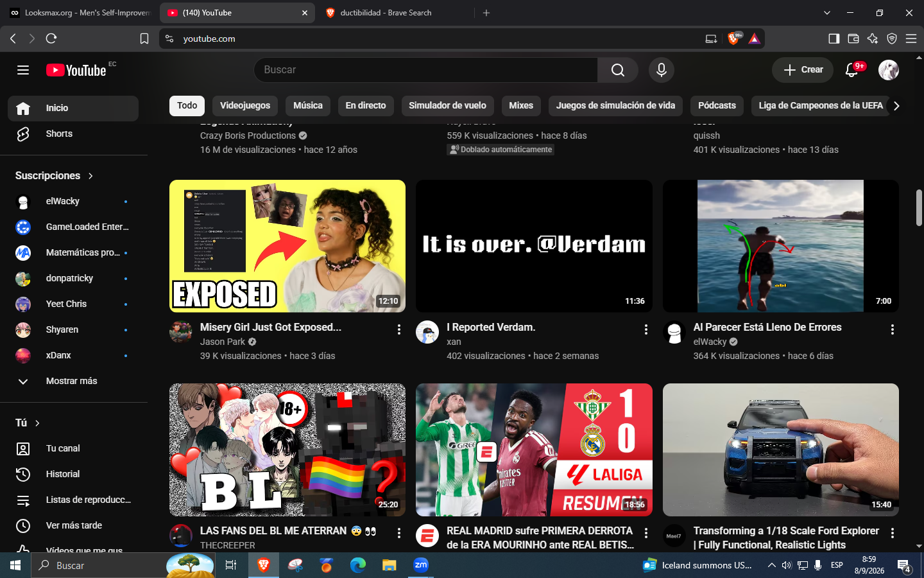
Task: Open Historial in the sidebar
Action: click(x=73, y=474)
